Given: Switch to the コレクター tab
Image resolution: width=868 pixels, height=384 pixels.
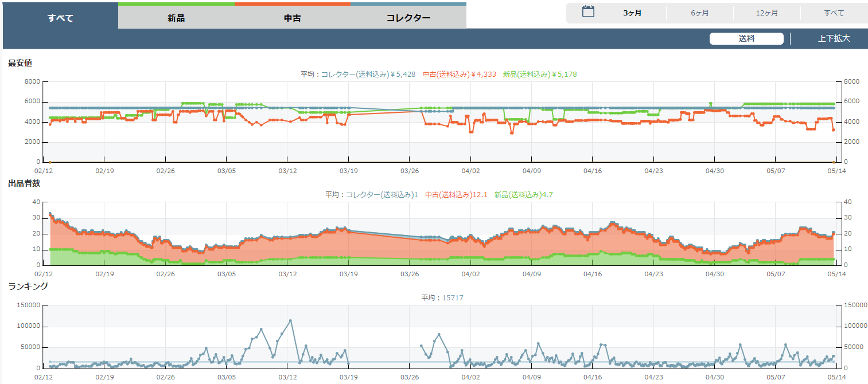Looking at the screenshot, I should pos(408,18).
